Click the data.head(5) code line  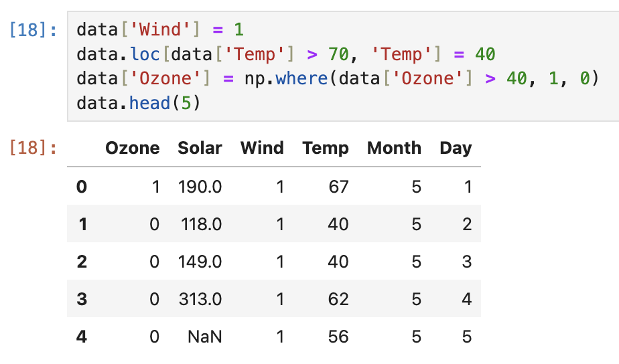pos(139,103)
